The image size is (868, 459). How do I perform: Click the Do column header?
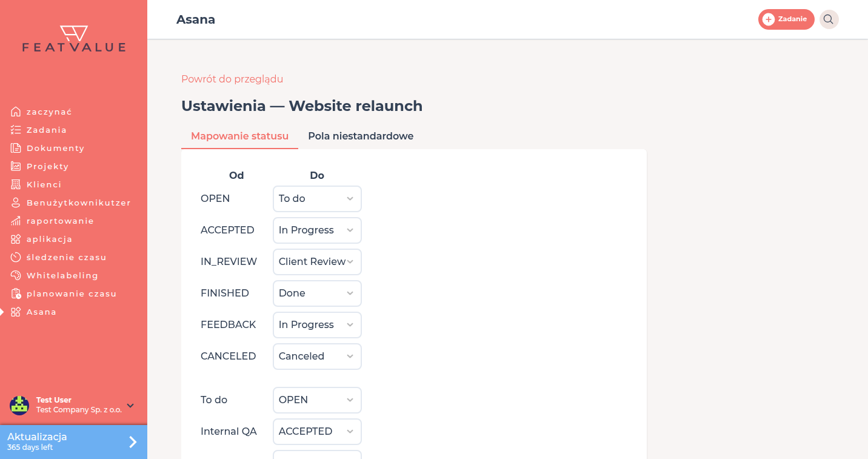click(317, 175)
